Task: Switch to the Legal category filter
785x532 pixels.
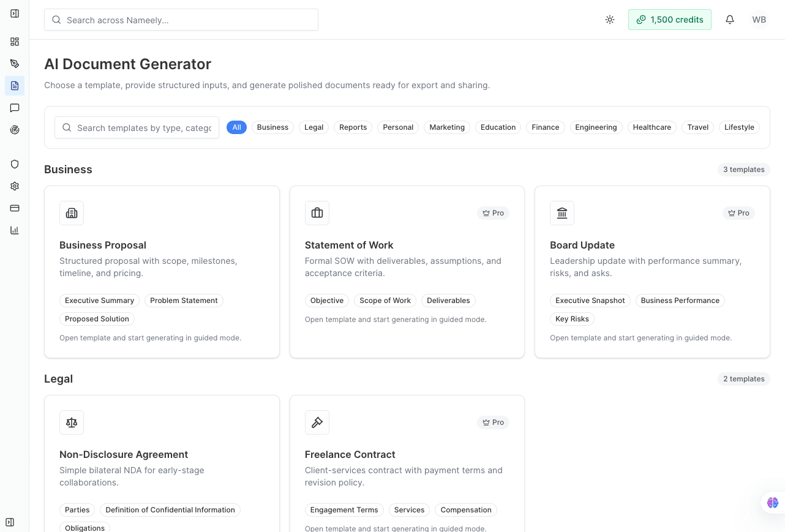Action: (x=314, y=127)
